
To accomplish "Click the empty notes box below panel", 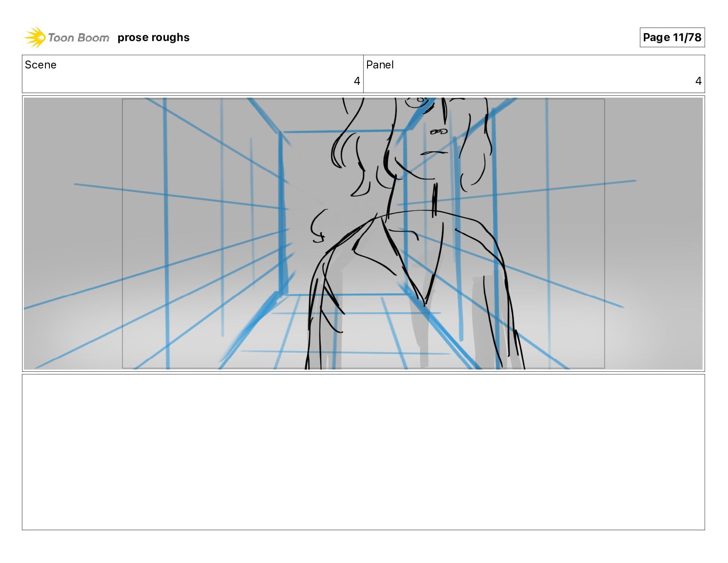I will (x=363, y=452).
